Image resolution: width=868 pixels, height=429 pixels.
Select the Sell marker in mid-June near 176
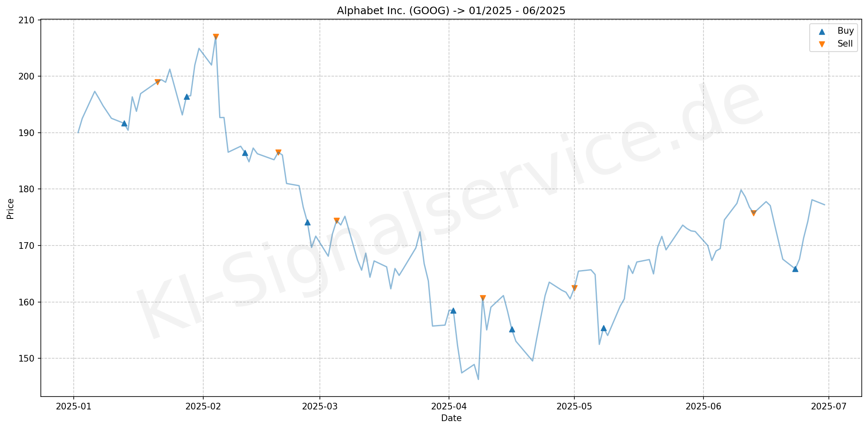[753, 213]
